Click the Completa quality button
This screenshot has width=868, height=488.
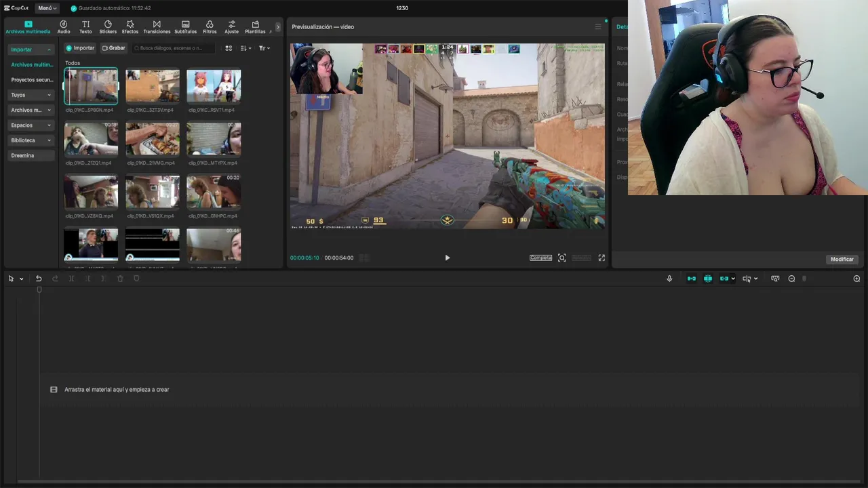(x=540, y=258)
